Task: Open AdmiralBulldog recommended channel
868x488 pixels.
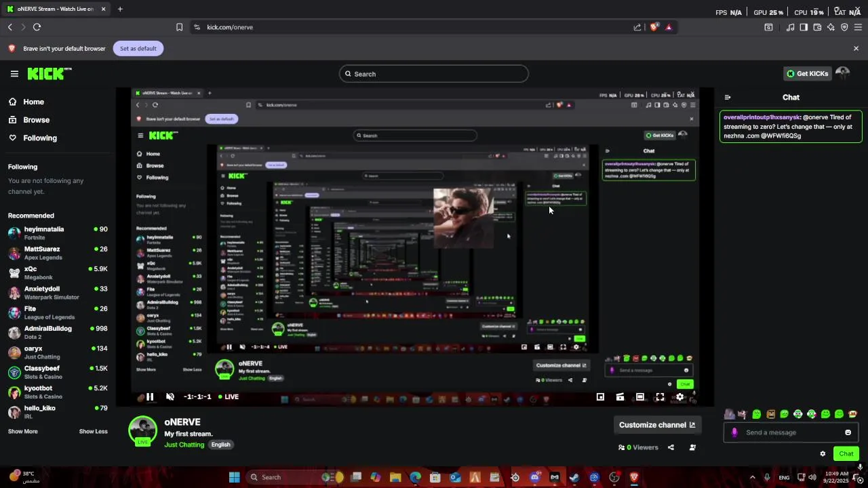Action: pyautogui.click(x=58, y=332)
